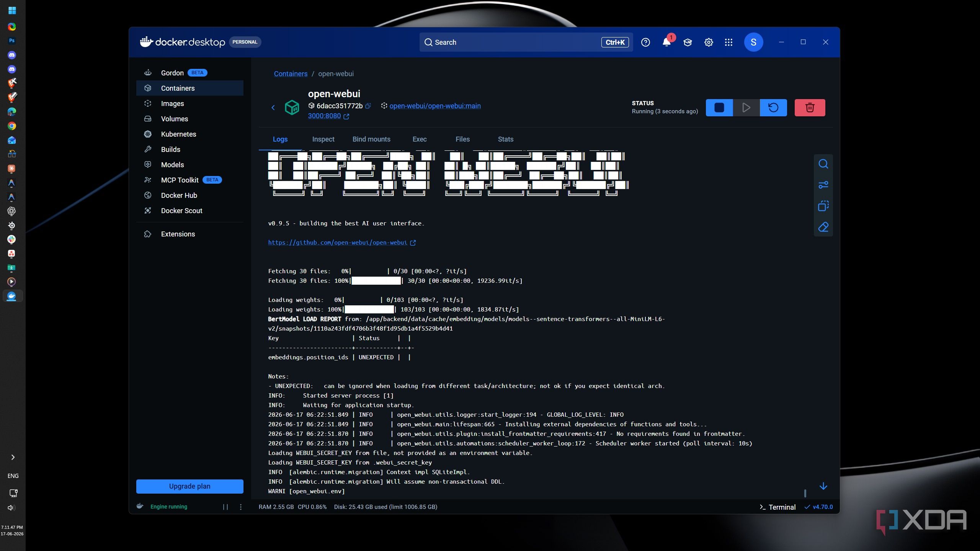This screenshot has height=551, width=980.
Task: Click the greyed-out start play button
Action: 746,108
